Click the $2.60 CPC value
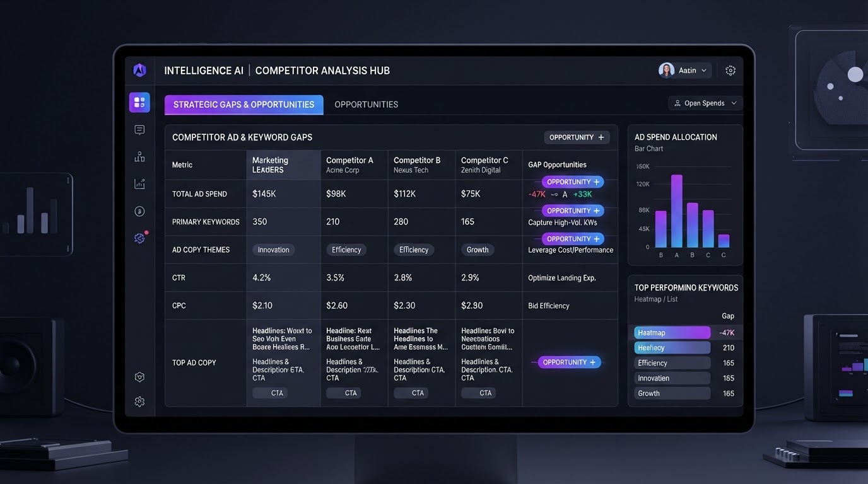Image resolution: width=868 pixels, height=484 pixels. point(337,306)
